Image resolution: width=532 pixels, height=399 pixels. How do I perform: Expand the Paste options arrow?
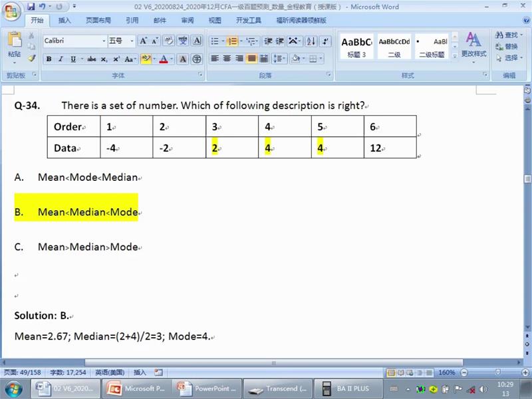click(14, 63)
